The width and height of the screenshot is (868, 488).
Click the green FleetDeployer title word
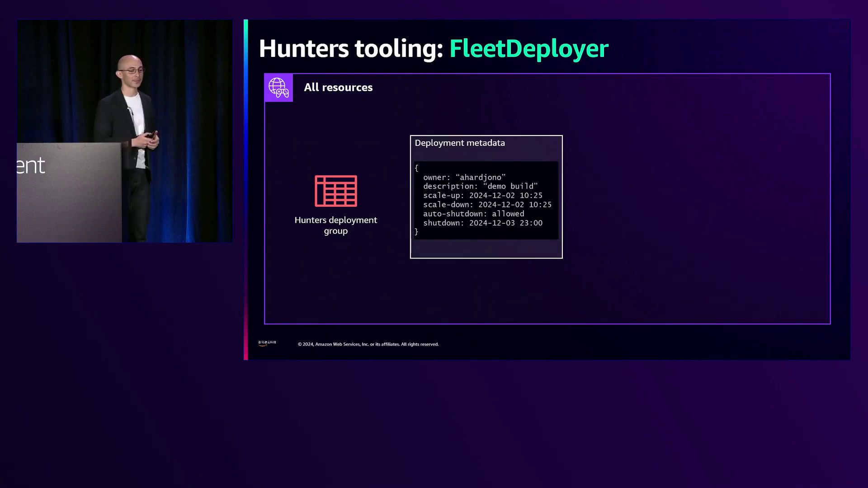tap(528, 48)
